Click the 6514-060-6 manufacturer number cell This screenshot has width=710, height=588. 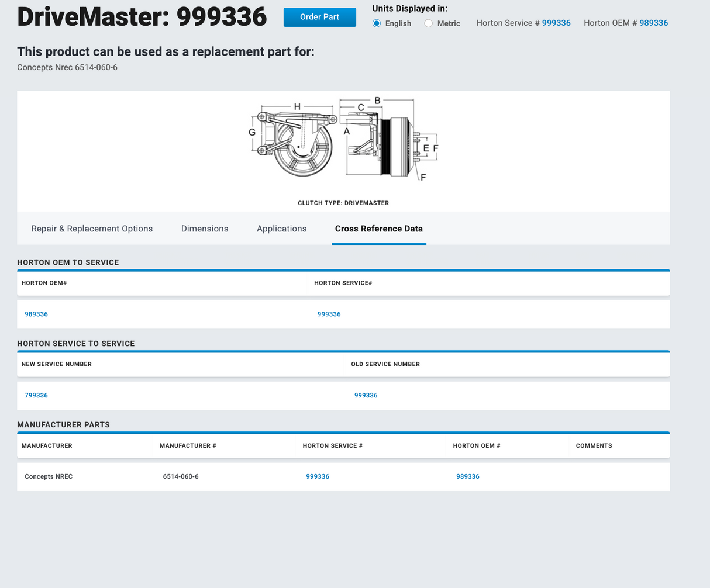point(181,477)
